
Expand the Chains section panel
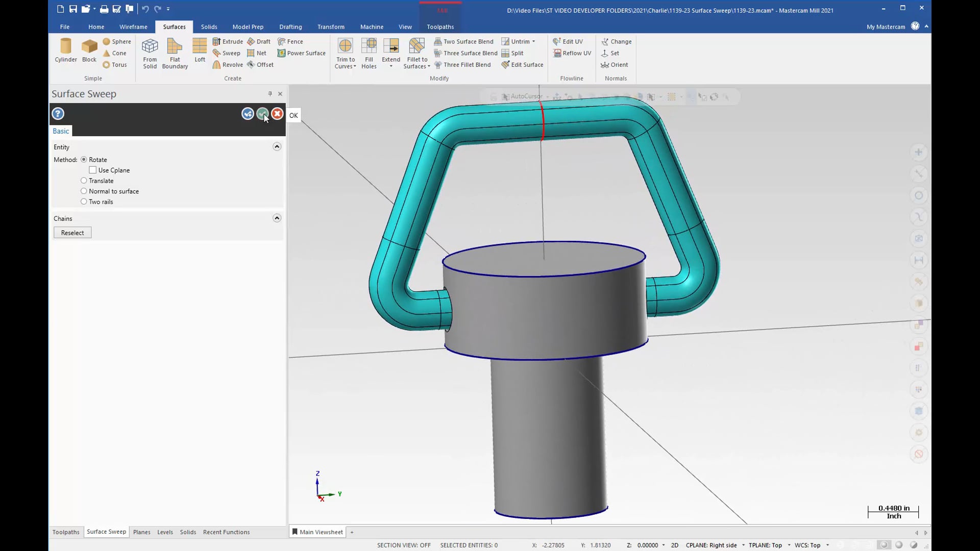277,218
